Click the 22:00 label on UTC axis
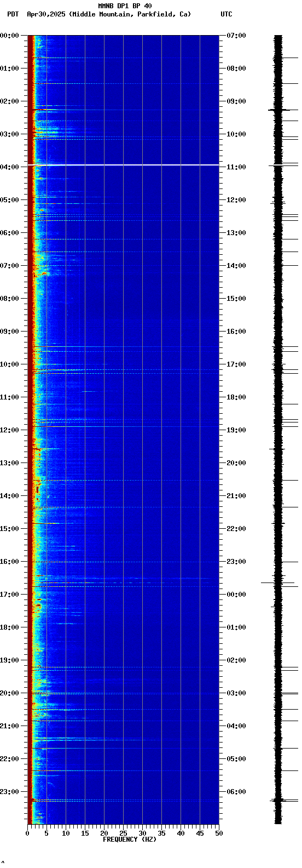The image size is (302, 868). tap(236, 529)
